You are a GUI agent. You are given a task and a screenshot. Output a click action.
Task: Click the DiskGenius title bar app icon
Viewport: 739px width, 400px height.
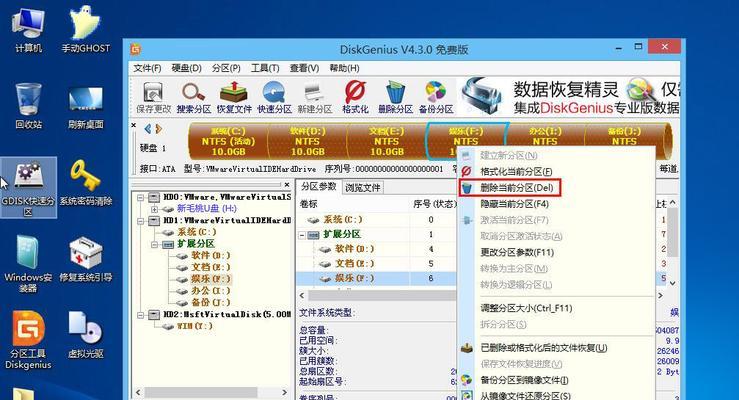136,49
